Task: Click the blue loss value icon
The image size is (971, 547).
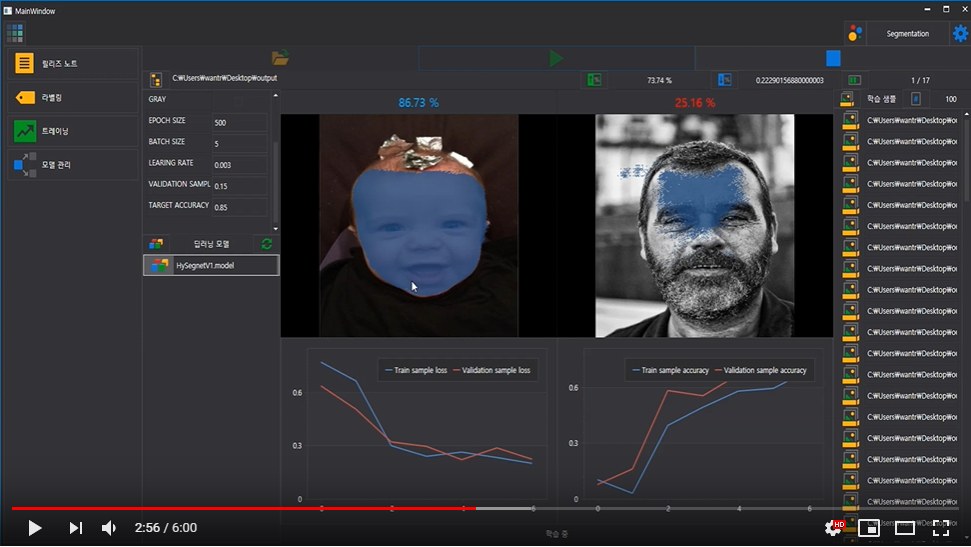Action: pyautogui.click(x=725, y=80)
